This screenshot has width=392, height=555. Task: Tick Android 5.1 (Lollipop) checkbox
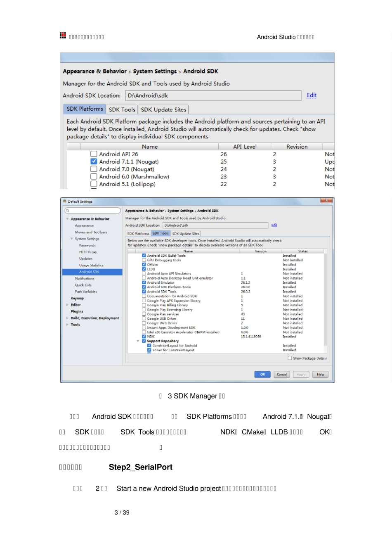(94, 184)
